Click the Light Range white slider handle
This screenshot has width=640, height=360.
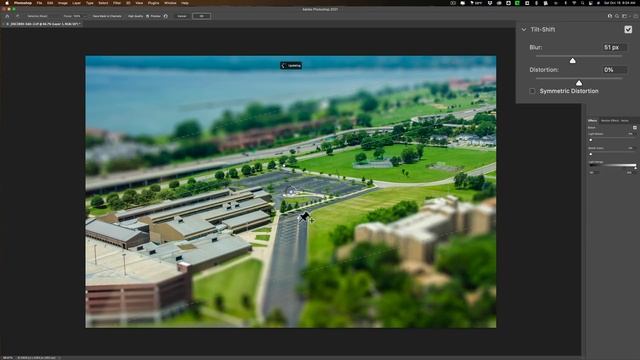635,168
